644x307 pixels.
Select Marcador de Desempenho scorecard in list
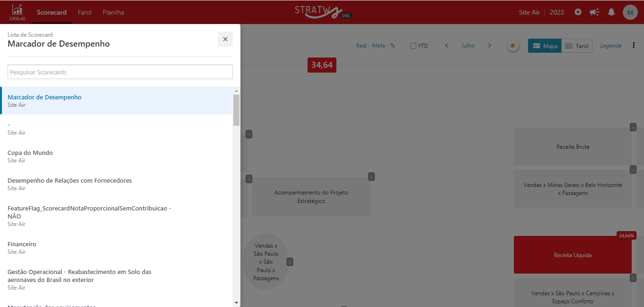coord(117,101)
